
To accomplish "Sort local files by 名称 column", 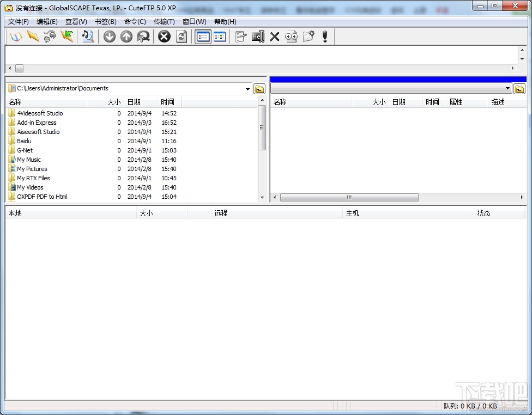I will click(x=46, y=102).
